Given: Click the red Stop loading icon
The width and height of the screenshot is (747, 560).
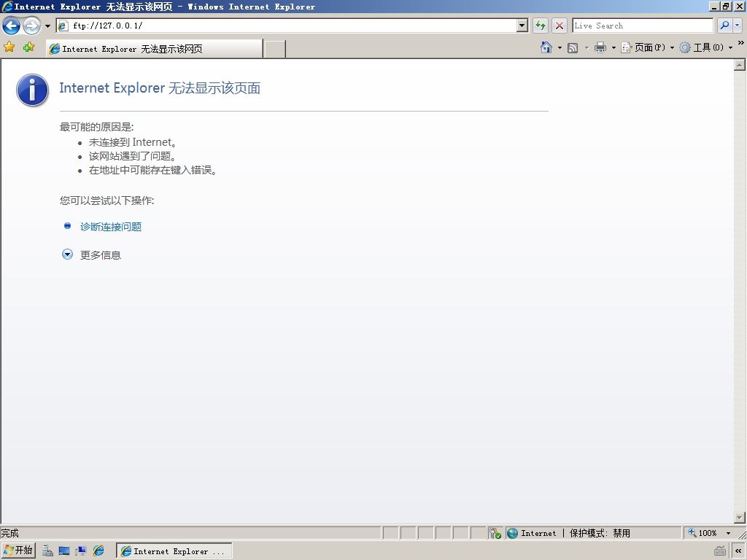Looking at the screenshot, I should [x=560, y=26].
